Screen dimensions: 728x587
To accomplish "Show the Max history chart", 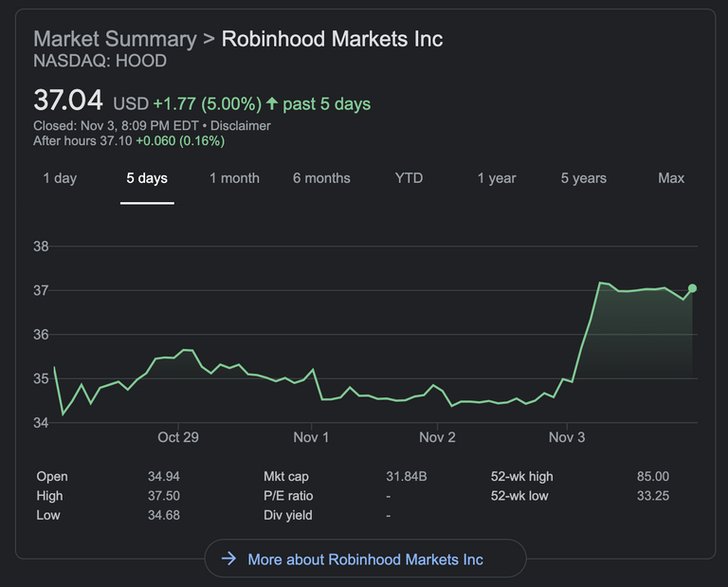I will pos(671,178).
